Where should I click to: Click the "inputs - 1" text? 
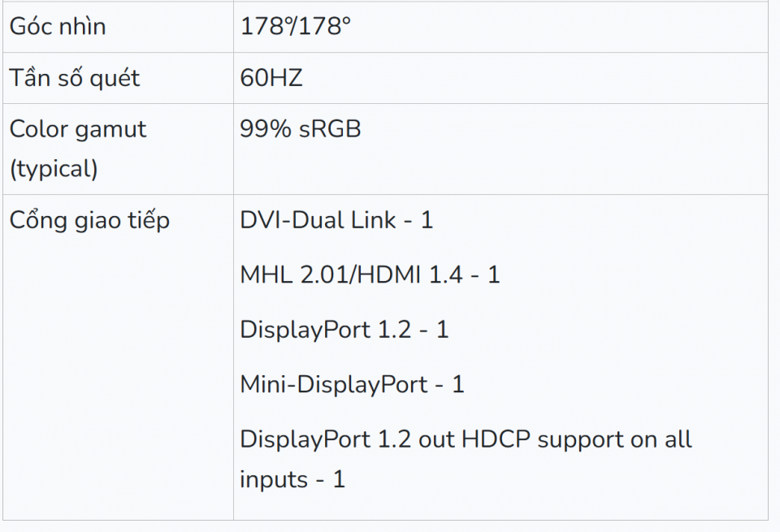click(292, 479)
